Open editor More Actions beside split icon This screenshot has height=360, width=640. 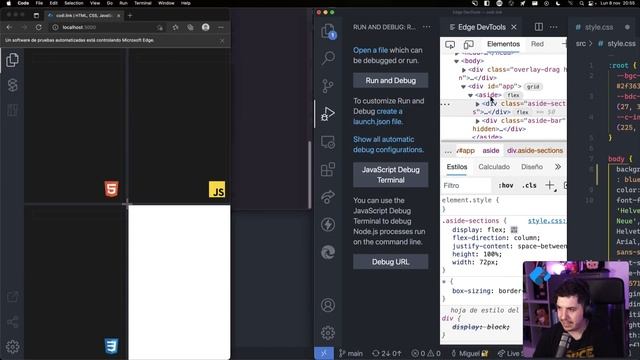tap(553, 27)
